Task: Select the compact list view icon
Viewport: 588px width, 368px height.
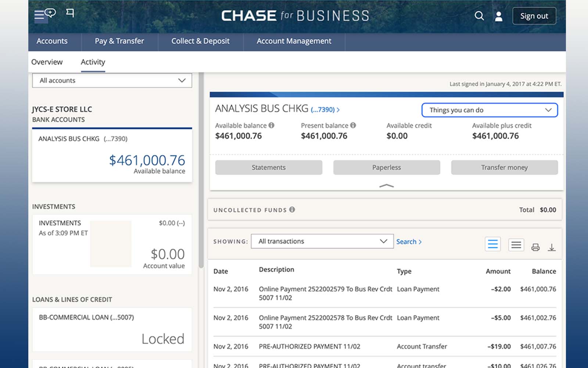Action: tap(516, 245)
